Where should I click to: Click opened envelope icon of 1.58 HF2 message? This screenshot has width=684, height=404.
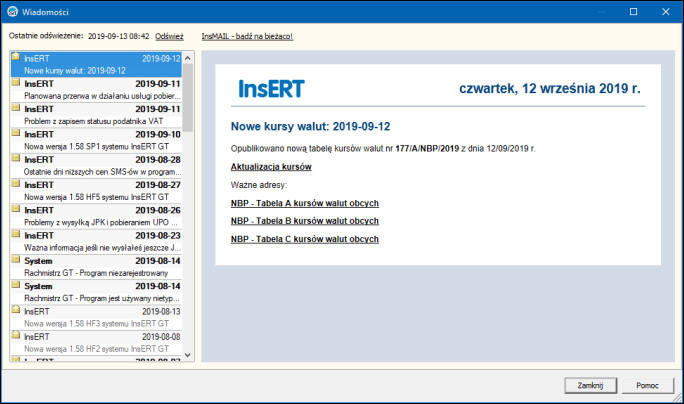tap(16, 335)
